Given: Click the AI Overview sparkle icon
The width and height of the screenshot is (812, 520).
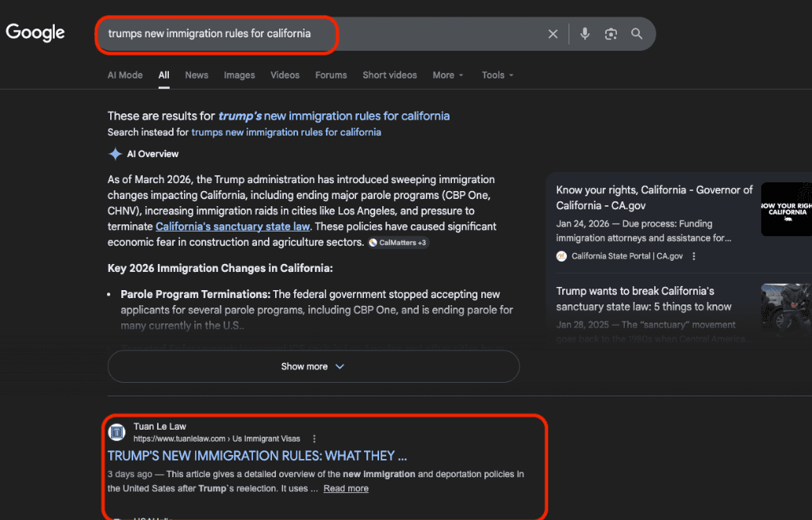Looking at the screenshot, I should (x=115, y=154).
